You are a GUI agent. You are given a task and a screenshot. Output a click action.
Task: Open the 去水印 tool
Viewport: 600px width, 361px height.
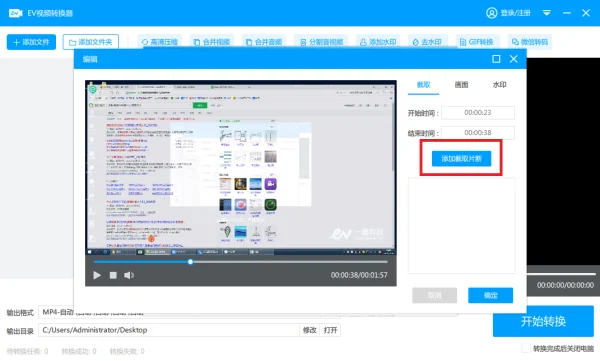click(x=427, y=42)
